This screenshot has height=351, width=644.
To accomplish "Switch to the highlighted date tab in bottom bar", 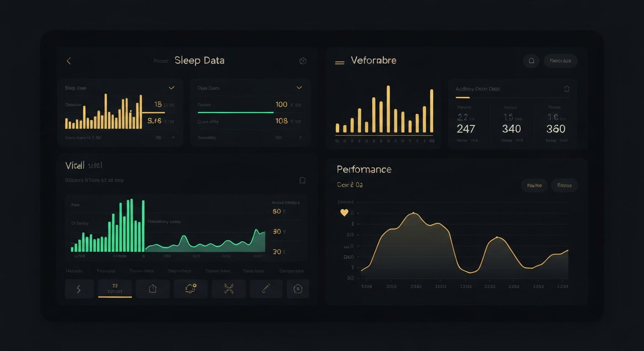I will click(x=115, y=289).
